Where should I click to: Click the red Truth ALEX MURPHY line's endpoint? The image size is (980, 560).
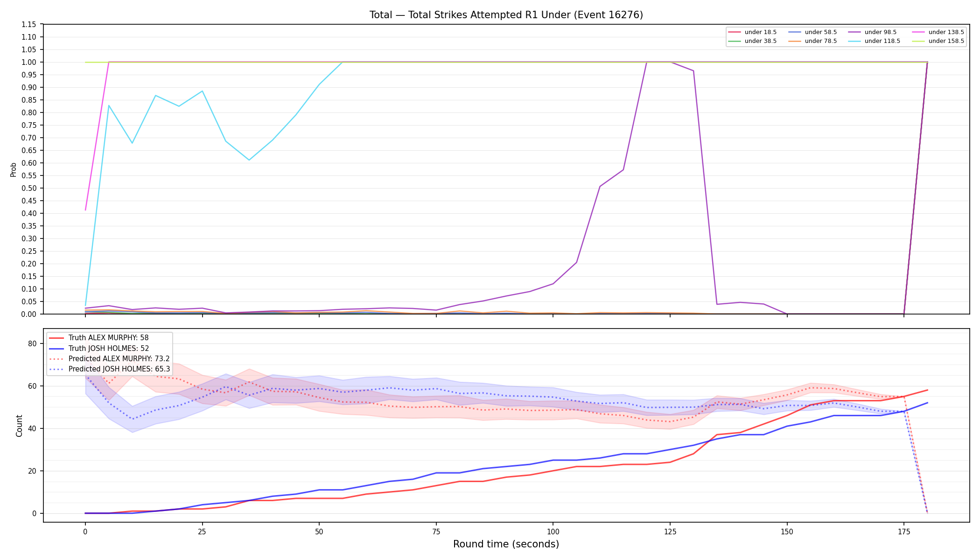[x=927, y=390]
